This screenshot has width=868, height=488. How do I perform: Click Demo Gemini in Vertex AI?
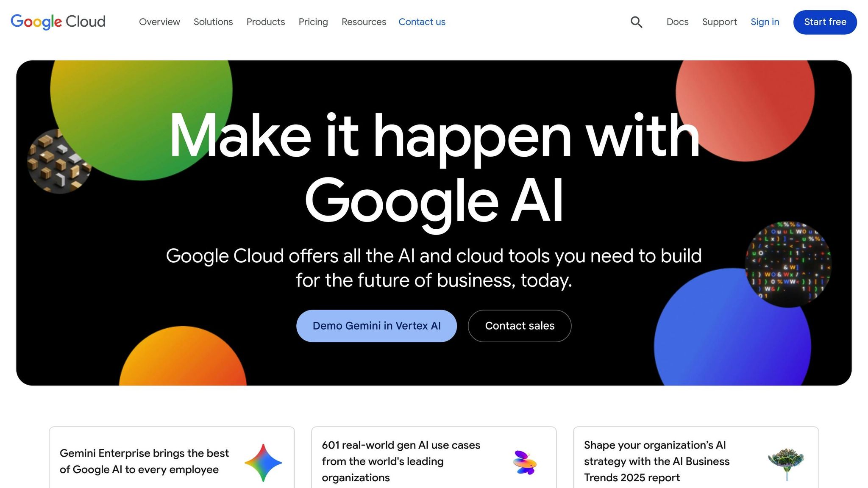pyautogui.click(x=376, y=326)
